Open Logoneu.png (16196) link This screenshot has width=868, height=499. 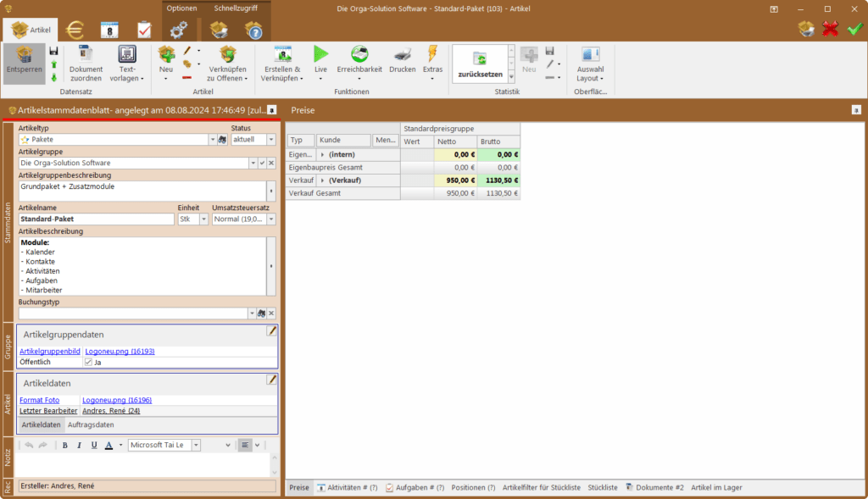click(x=117, y=400)
